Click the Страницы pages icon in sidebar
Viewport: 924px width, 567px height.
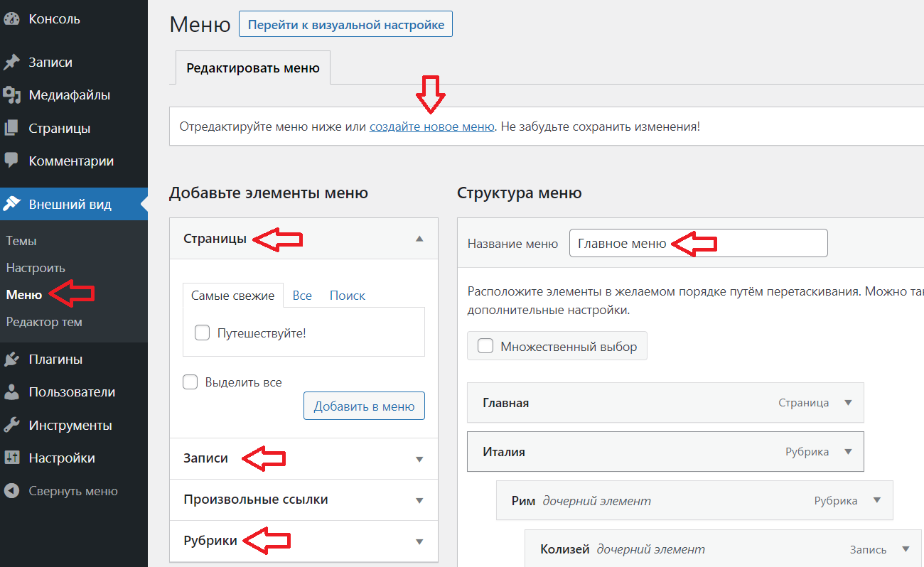11,129
